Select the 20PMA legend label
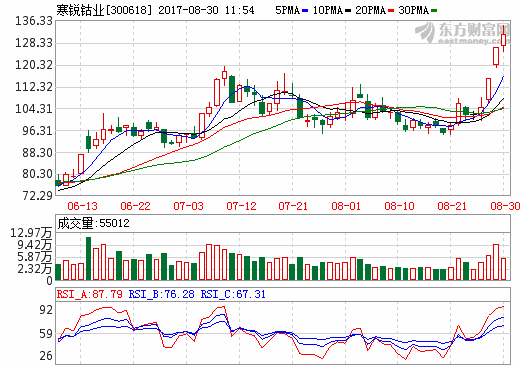The image size is (520, 365). click(x=370, y=10)
